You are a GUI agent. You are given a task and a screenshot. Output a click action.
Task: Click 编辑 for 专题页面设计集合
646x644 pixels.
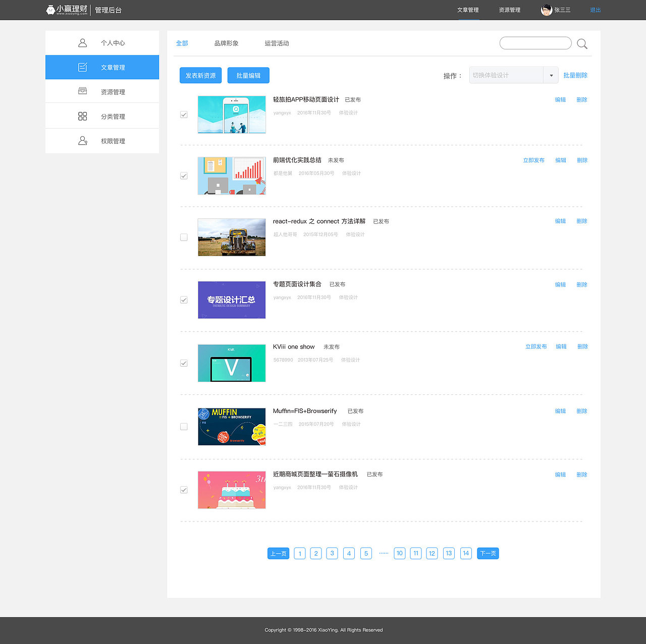560,285
